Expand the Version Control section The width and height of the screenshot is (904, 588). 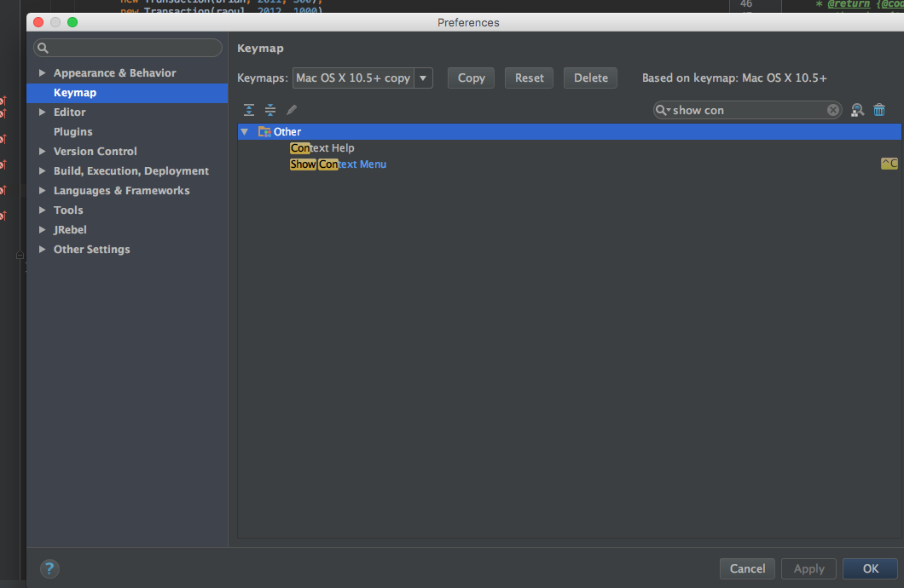pyautogui.click(x=42, y=151)
